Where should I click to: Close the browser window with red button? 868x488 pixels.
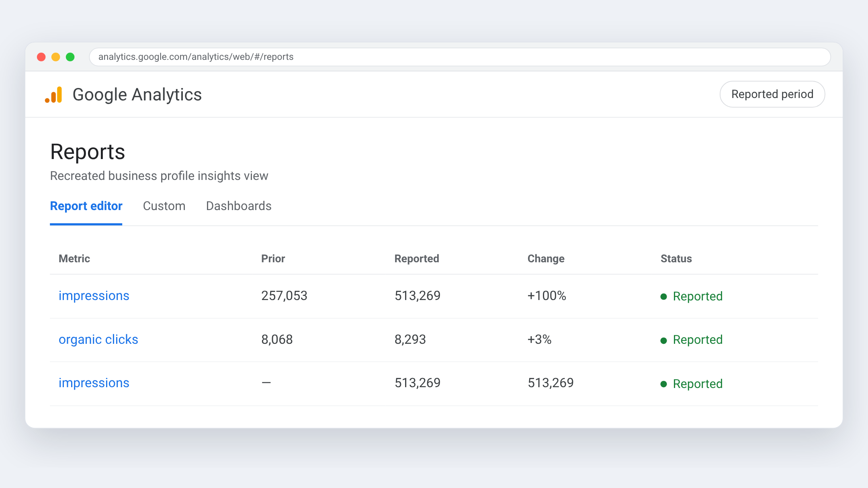click(x=41, y=57)
